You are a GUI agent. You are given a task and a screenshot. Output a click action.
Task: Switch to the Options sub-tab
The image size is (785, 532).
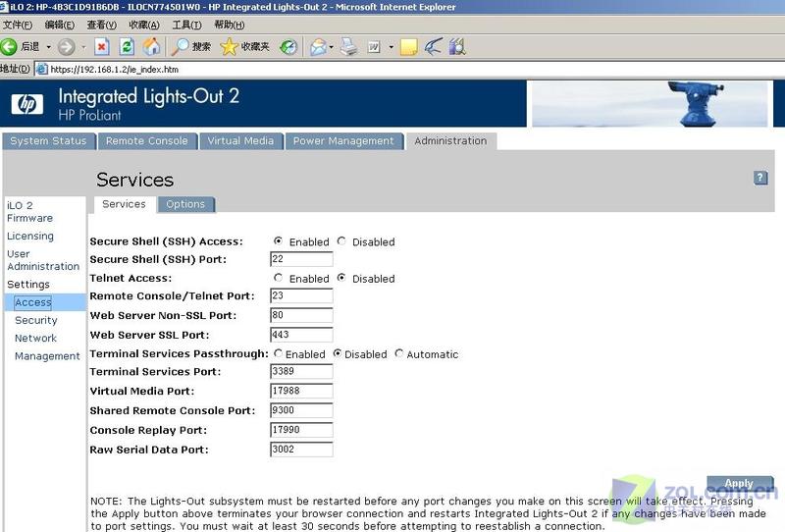(185, 204)
